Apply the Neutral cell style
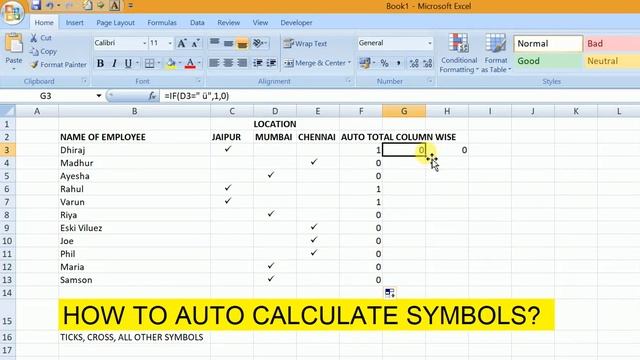 click(612, 61)
